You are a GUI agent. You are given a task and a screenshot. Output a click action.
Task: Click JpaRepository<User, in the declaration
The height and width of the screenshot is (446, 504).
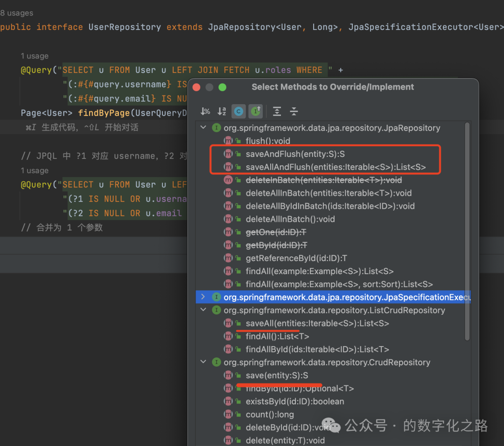click(x=257, y=27)
